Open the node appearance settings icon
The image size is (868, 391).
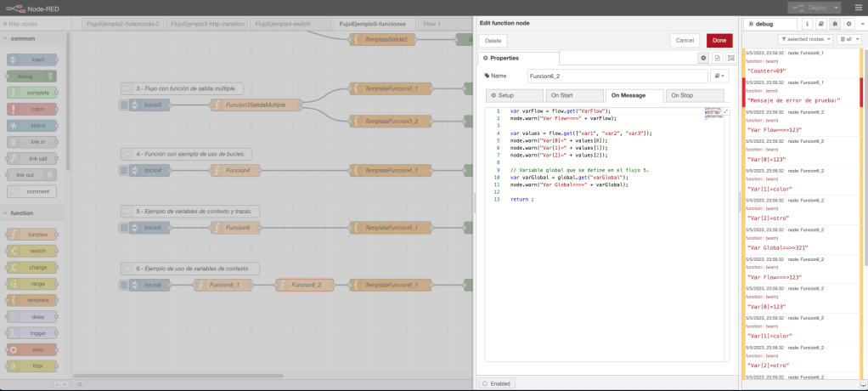(x=730, y=58)
